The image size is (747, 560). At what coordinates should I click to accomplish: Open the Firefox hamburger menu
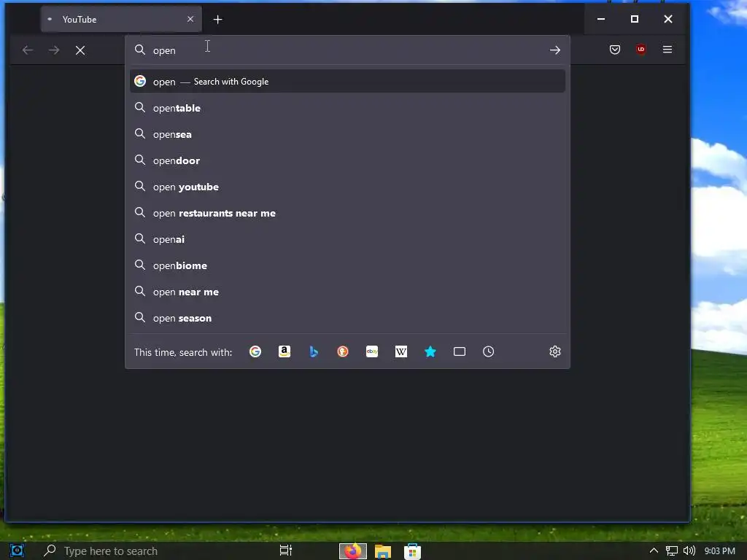(667, 50)
